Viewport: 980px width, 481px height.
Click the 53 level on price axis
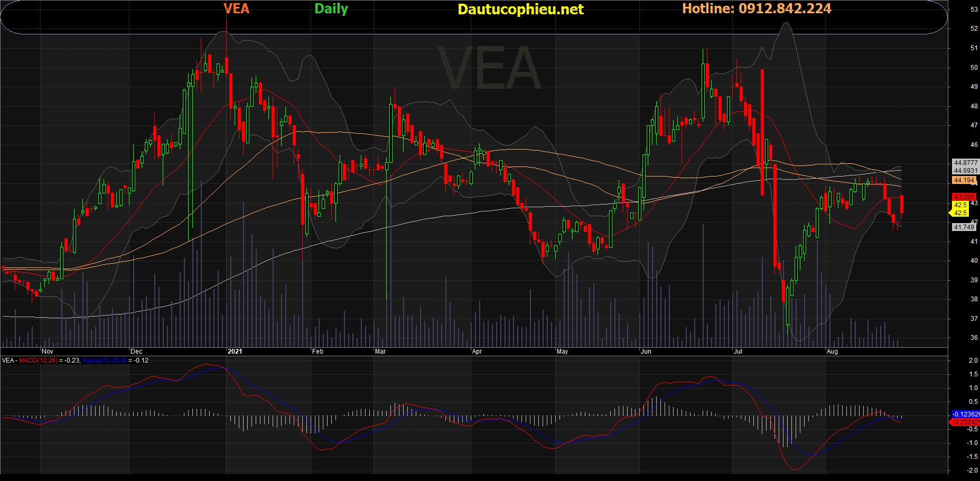click(x=974, y=10)
